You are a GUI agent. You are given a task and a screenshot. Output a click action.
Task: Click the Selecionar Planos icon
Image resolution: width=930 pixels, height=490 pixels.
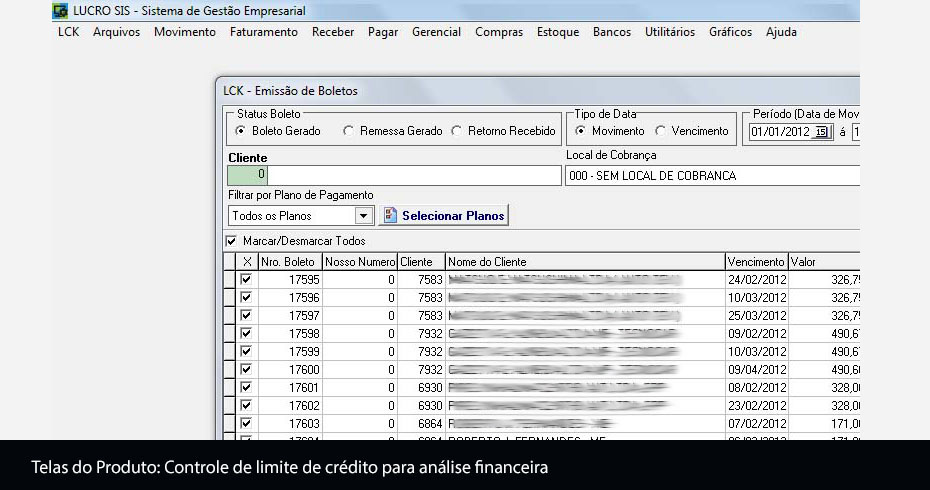390,215
